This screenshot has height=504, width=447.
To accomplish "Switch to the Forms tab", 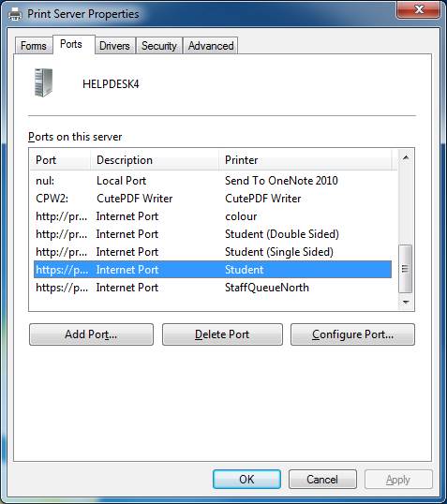I will [x=34, y=46].
